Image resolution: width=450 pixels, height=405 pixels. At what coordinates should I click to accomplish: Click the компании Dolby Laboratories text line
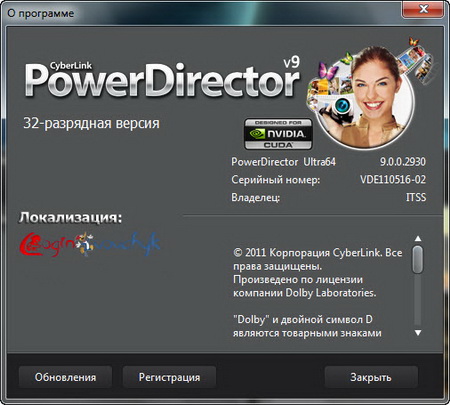pos(305,293)
